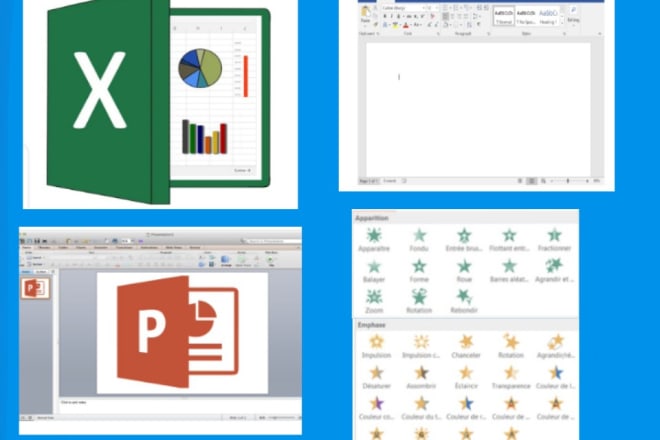
Task: Click the yellow text highlight color button
Action: (x=395, y=25)
